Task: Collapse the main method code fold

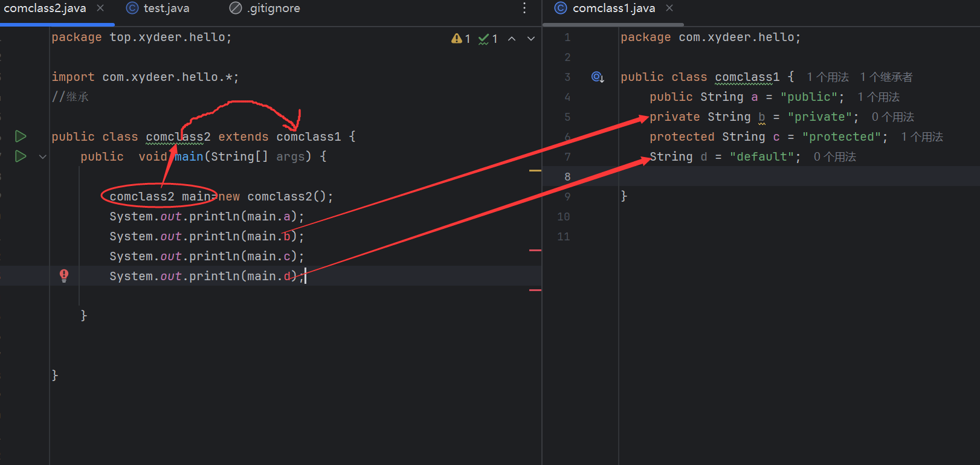Action: click(x=42, y=156)
